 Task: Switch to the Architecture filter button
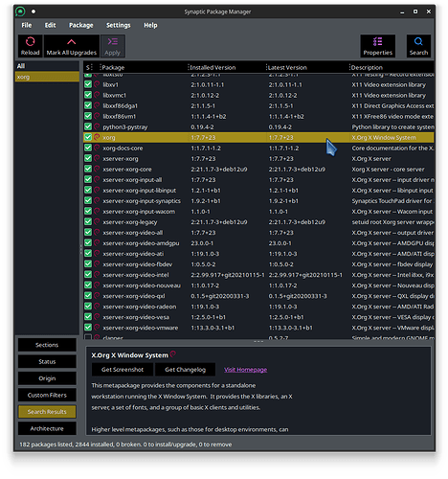47,428
